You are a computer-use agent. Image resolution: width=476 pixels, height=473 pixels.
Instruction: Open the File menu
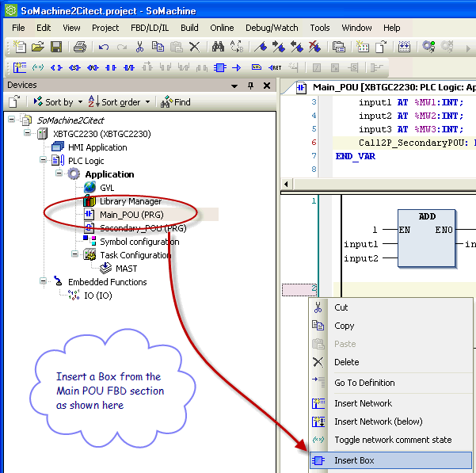coord(18,28)
